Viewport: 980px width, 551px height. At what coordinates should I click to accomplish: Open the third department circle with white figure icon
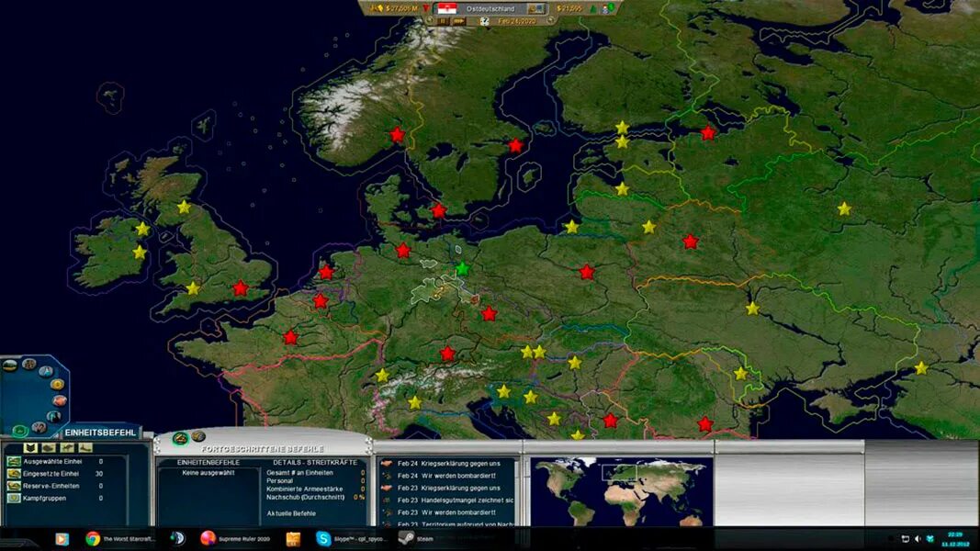coord(46,372)
